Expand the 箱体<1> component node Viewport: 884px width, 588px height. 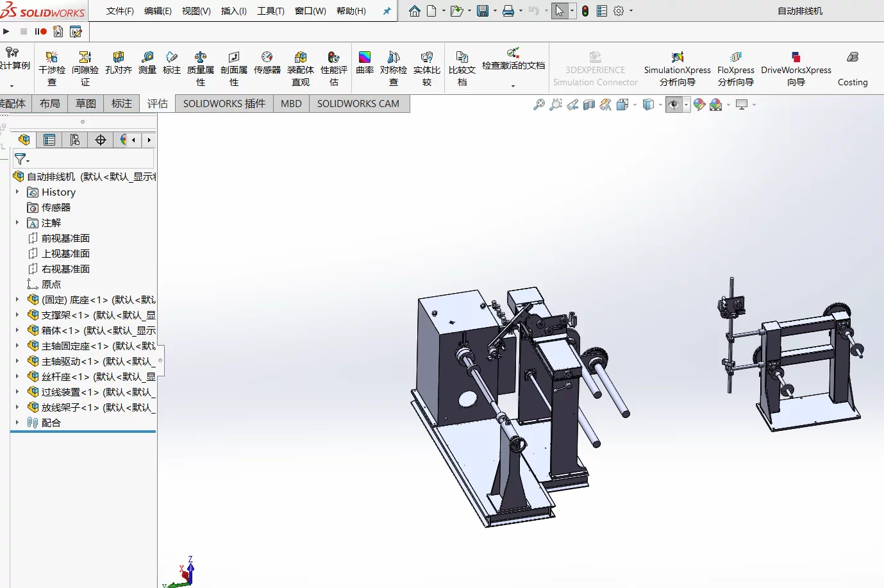point(17,330)
